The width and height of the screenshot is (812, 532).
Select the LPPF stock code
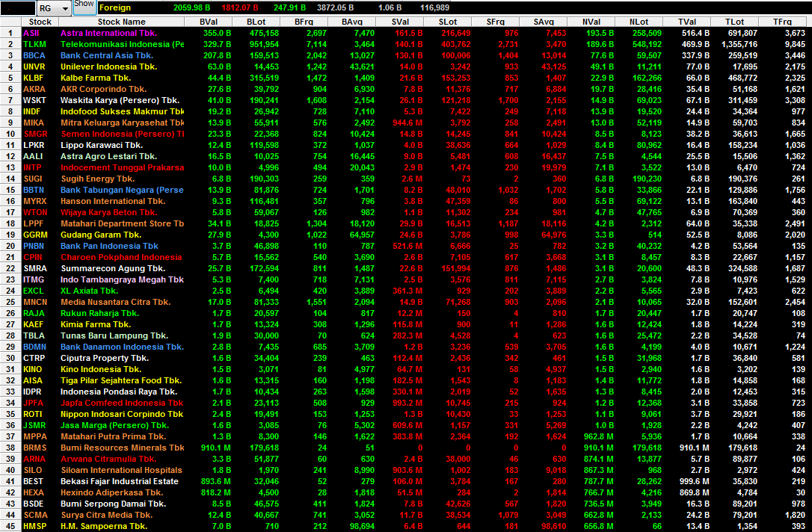(x=34, y=223)
